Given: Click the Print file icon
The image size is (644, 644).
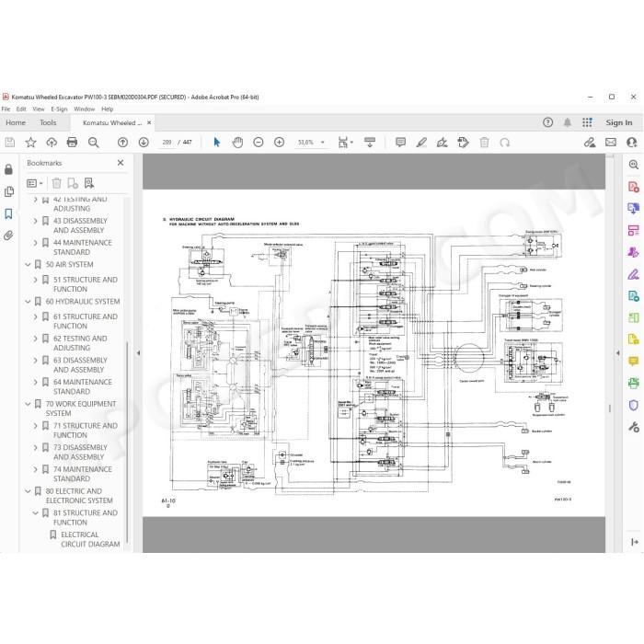Looking at the screenshot, I should pos(72,142).
